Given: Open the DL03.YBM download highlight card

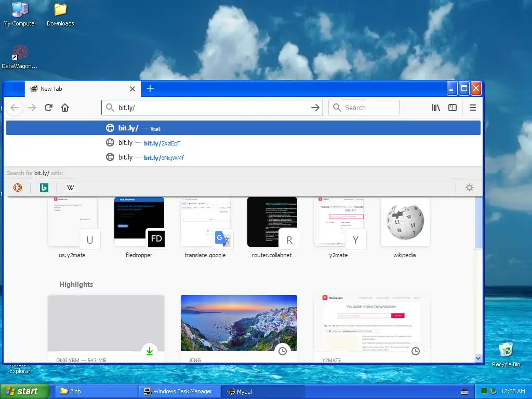Looking at the screenshot, I should click(x=106, y=328).
